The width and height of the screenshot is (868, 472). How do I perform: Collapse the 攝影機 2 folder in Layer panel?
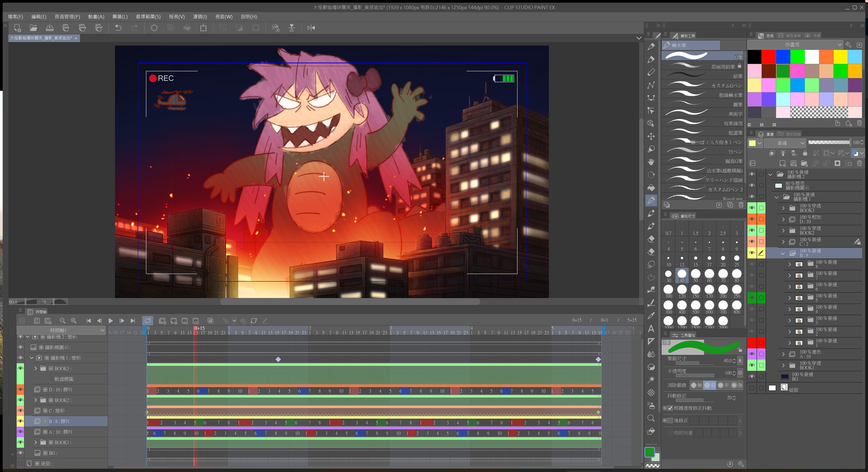(x=771, y=174)
